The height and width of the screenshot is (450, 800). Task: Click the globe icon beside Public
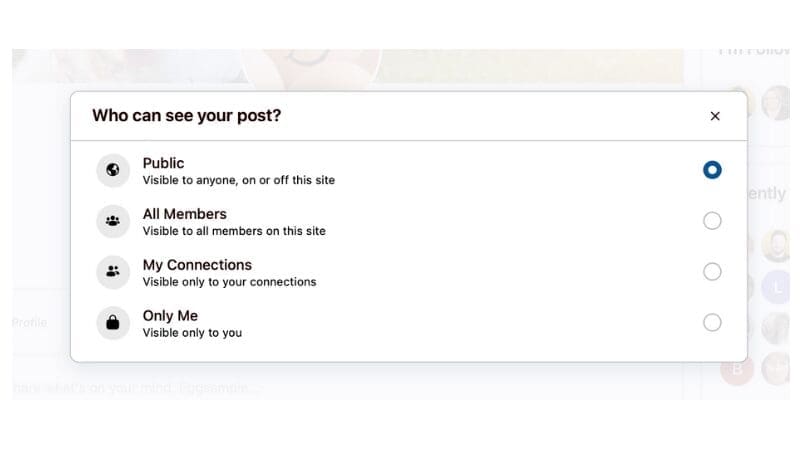coord(113,170)
